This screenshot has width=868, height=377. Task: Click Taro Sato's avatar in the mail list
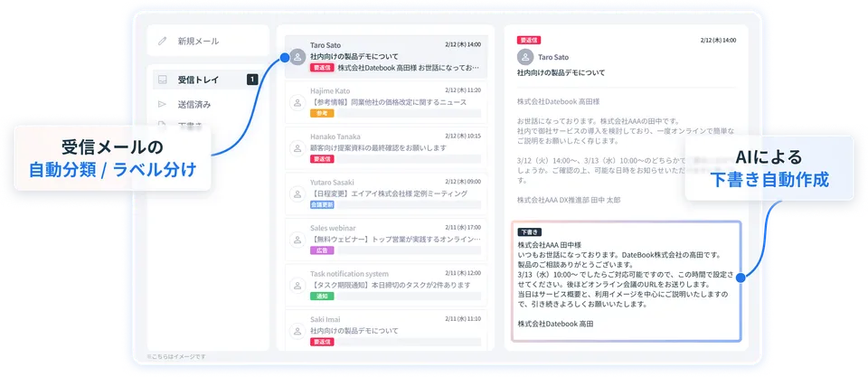tap(298, 56)
